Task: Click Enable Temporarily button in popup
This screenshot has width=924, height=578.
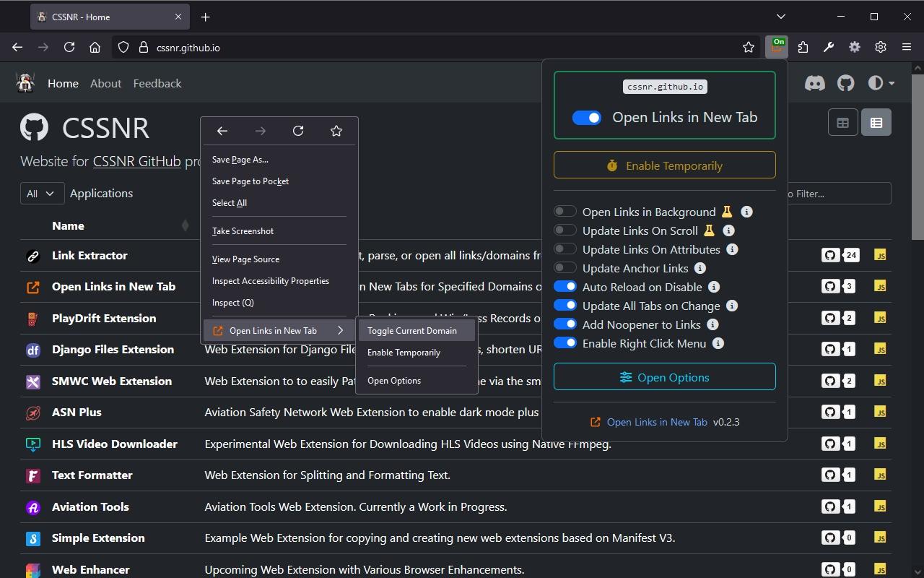Action: pos(665,165)
